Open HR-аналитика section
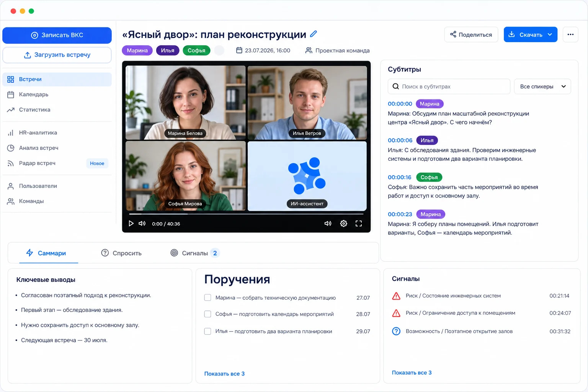This screenshot has width=588, height=392. point(57,133)
